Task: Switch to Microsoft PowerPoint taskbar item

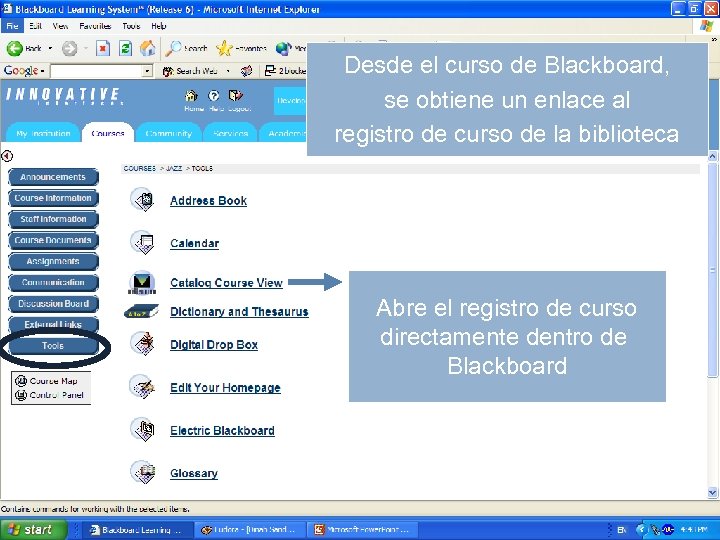Action: coord(364,529)
